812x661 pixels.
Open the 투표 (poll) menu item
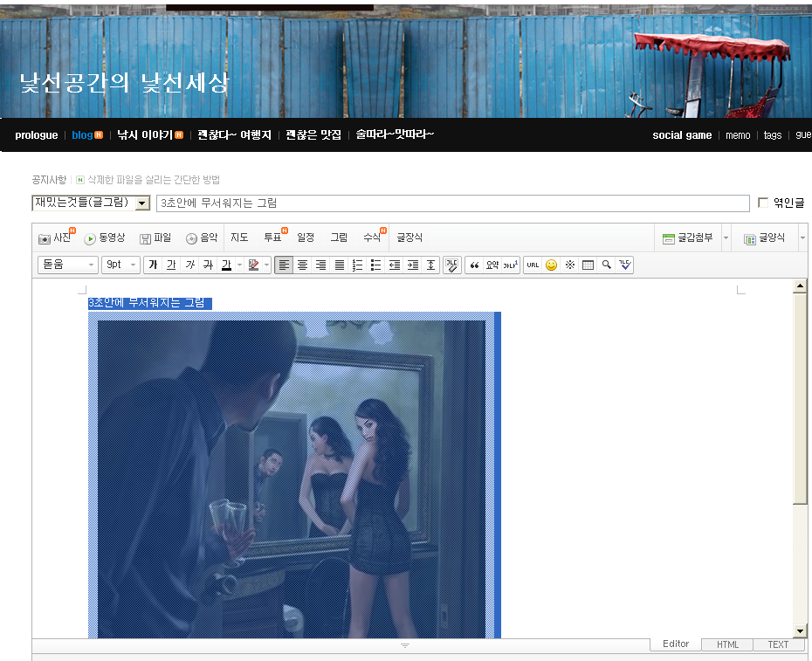pyautogui.click(x=273, y=238)
